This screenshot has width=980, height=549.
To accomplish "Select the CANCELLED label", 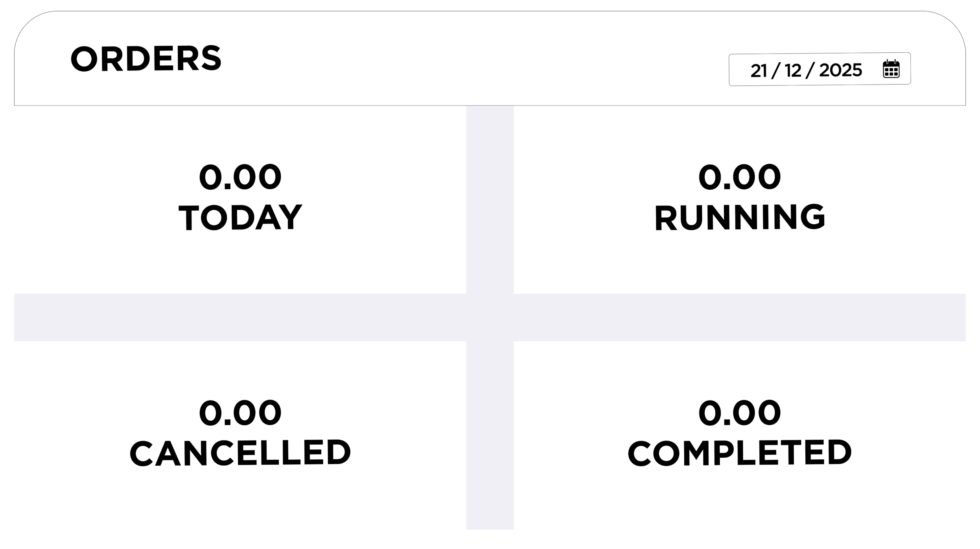I will point(240,453).
